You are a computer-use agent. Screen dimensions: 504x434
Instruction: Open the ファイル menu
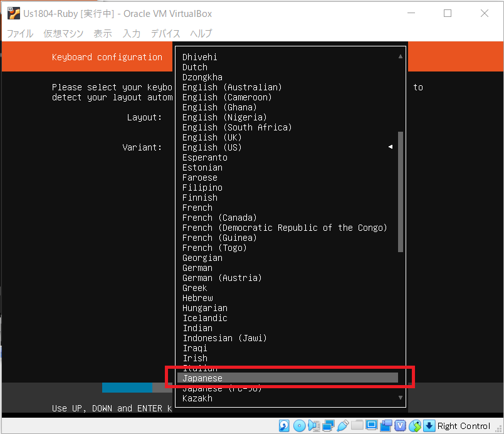click(x=20, y=33)
